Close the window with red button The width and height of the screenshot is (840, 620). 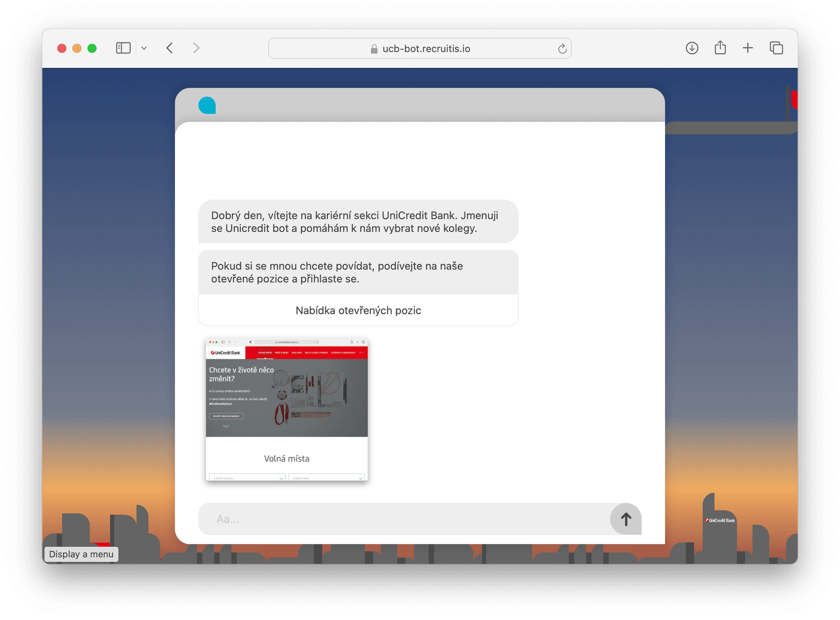point(62,48)
